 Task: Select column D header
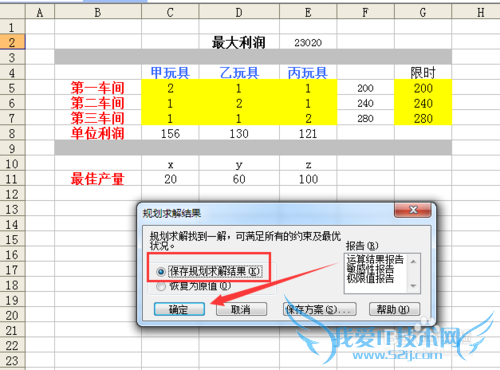pos(239,13)
